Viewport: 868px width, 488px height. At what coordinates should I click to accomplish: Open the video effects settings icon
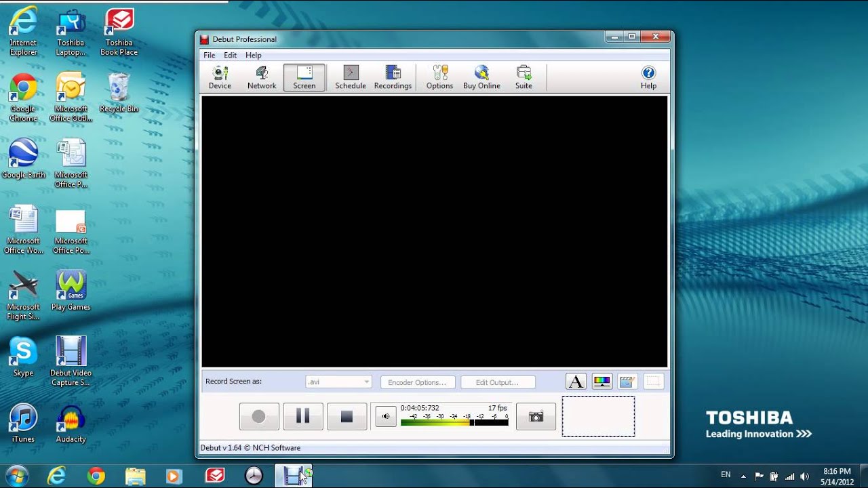point(627,382)
